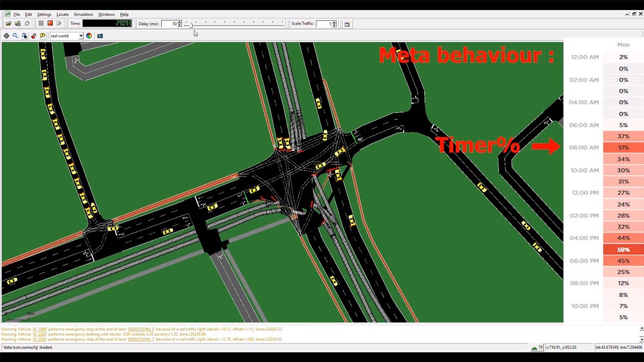Increase Delay value with up arrow

pos(180,22)
